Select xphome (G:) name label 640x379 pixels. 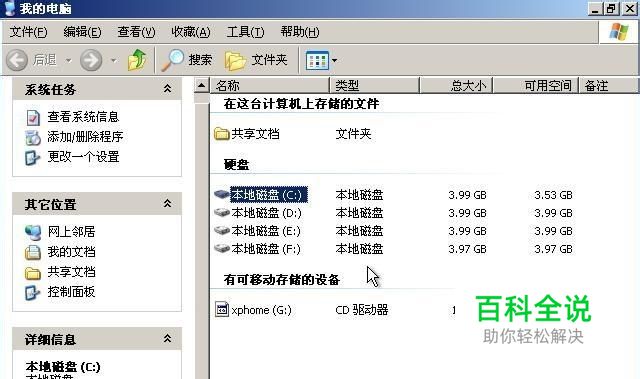click(x=261, y=310)
